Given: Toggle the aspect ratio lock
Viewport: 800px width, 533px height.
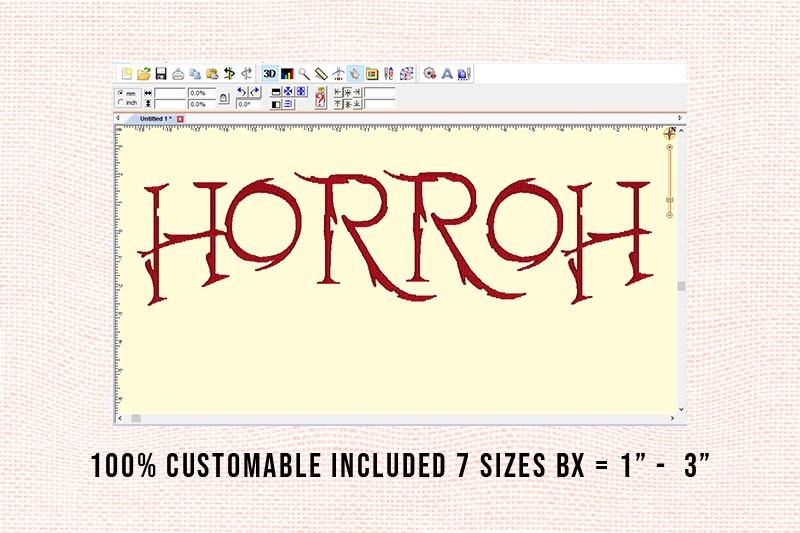Looking at the screenshot, I should coord(223,98).
